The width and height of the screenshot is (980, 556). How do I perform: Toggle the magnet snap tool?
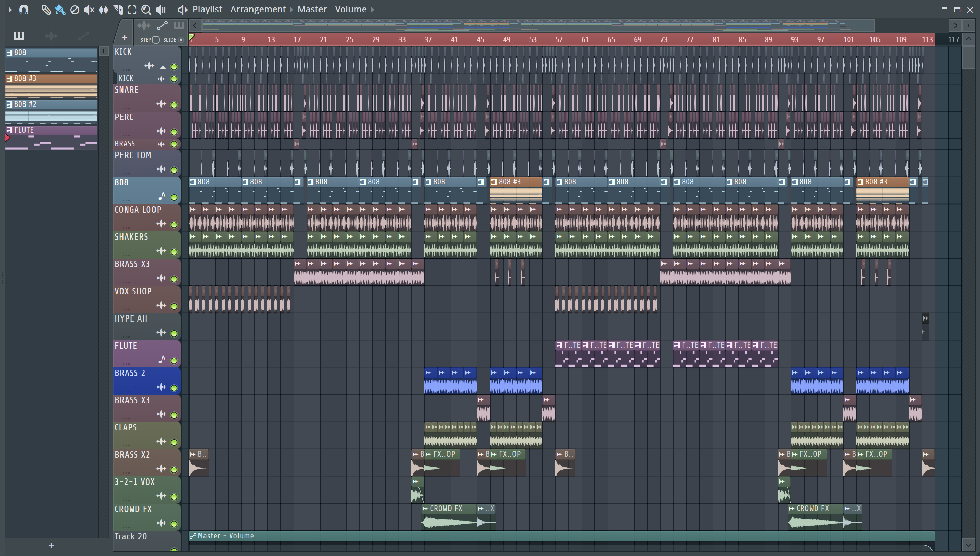click(24, 10)
